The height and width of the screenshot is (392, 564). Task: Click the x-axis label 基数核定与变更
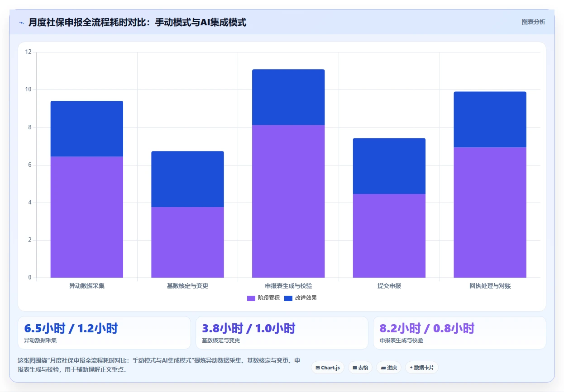(x=187, y=286)
